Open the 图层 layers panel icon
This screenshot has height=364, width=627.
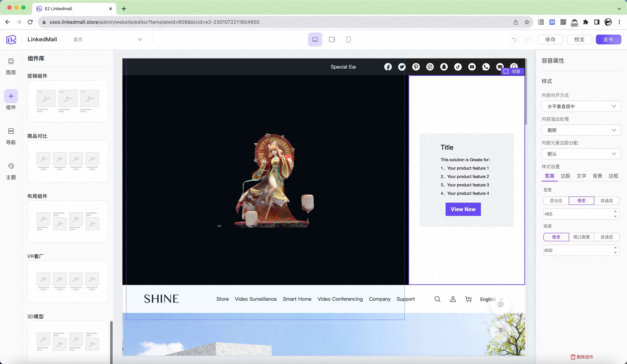(x=11, y=61)
